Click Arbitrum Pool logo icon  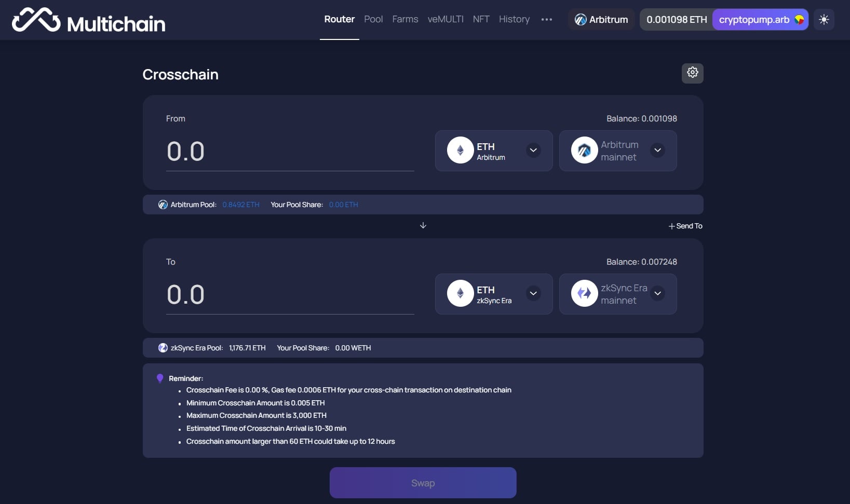point(163,205)
